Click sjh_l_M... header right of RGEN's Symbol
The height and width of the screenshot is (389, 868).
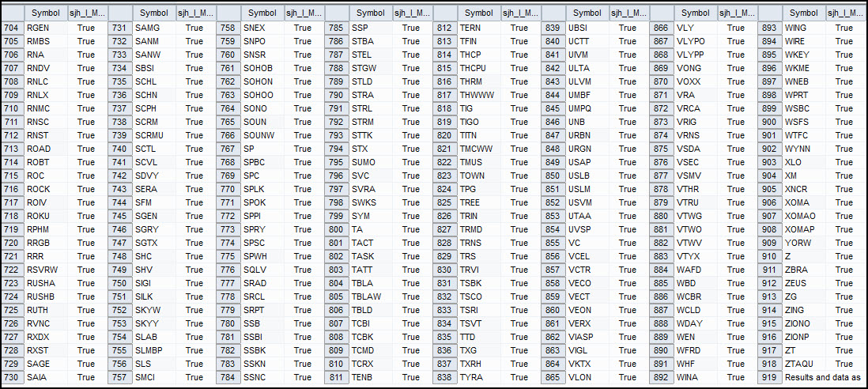point(88,13)
